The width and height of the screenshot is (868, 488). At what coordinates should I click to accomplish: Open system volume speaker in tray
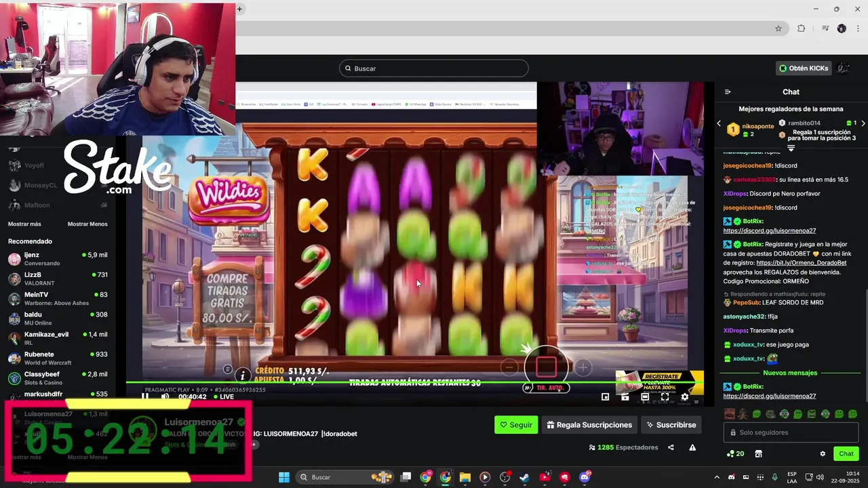[x=822, y=477]
